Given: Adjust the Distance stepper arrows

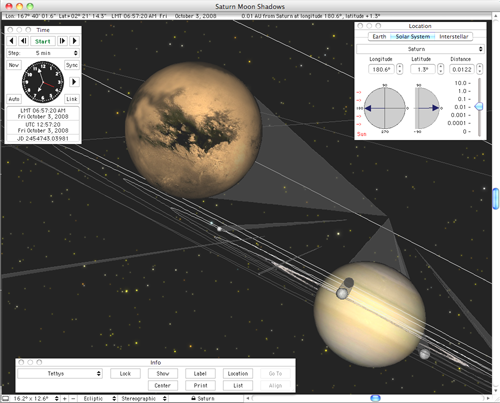Looking at the screenshot, I should tap(479, 69).
